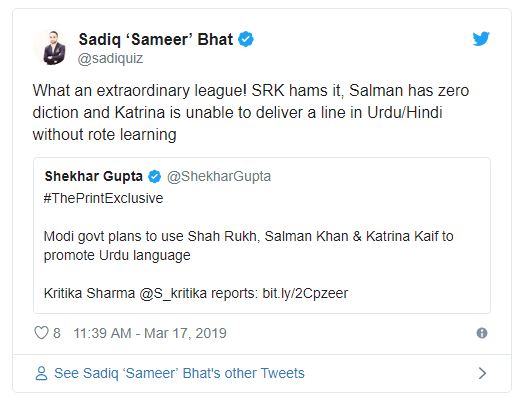
Task: Click the 11:39 AM - Mar 17, 2019 timestamp
Action: click(150, 333)
